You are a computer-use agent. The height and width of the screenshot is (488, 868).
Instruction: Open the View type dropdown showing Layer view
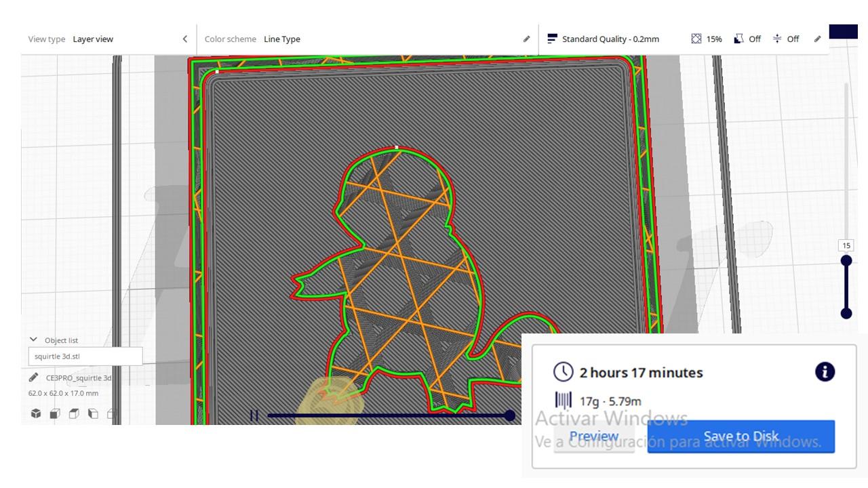107,39
